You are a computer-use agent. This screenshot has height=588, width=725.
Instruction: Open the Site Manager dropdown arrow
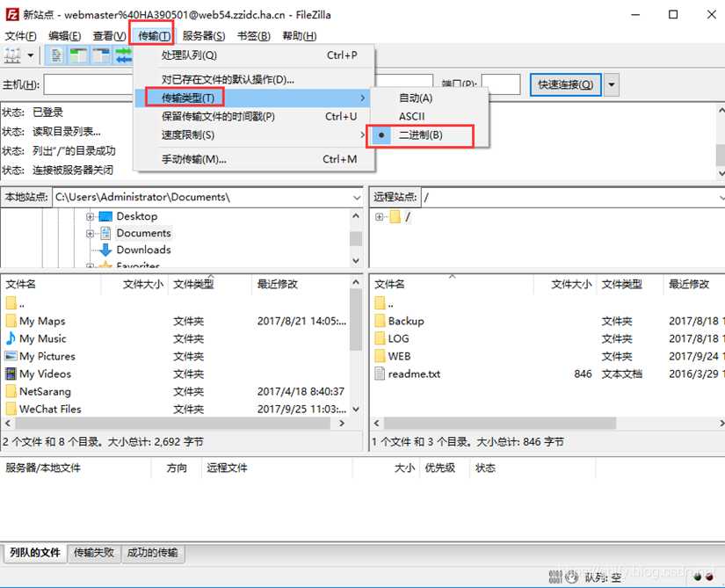(x=29, y=54)
